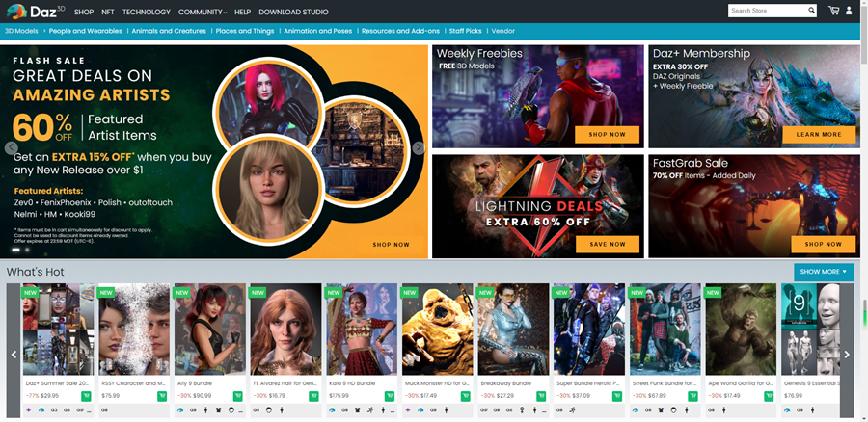Open the shopping cart icon in header
868x422 pixels.
(x=833, y=11)
